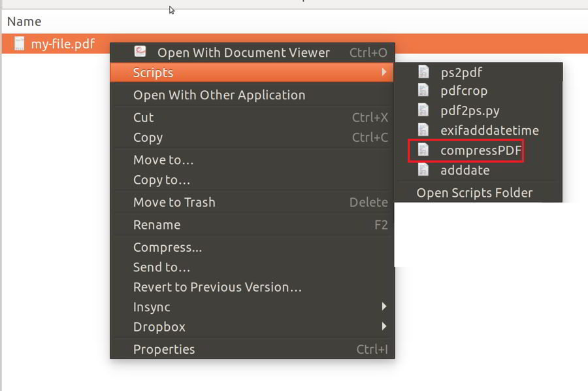This screenshot has height=391, width=588.
Task: Click the compressPDF script file icon
Action: coord(424,150)
